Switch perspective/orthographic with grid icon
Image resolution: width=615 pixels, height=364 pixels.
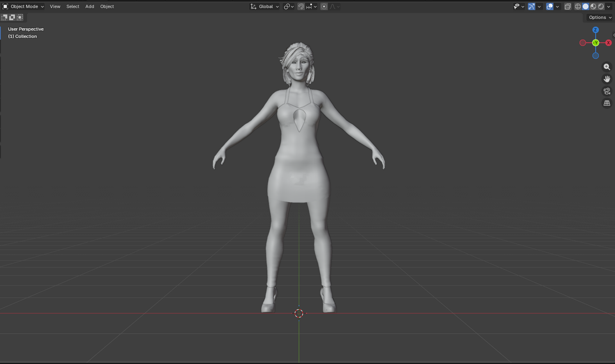[607, 103]
